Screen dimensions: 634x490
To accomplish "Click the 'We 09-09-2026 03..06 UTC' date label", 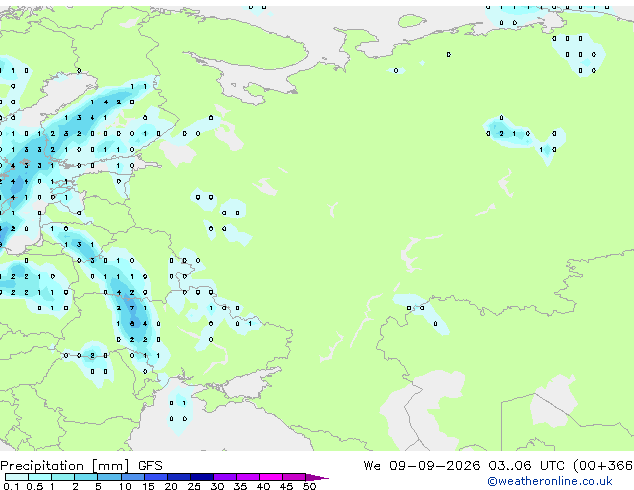I will (x=466, y=466).
